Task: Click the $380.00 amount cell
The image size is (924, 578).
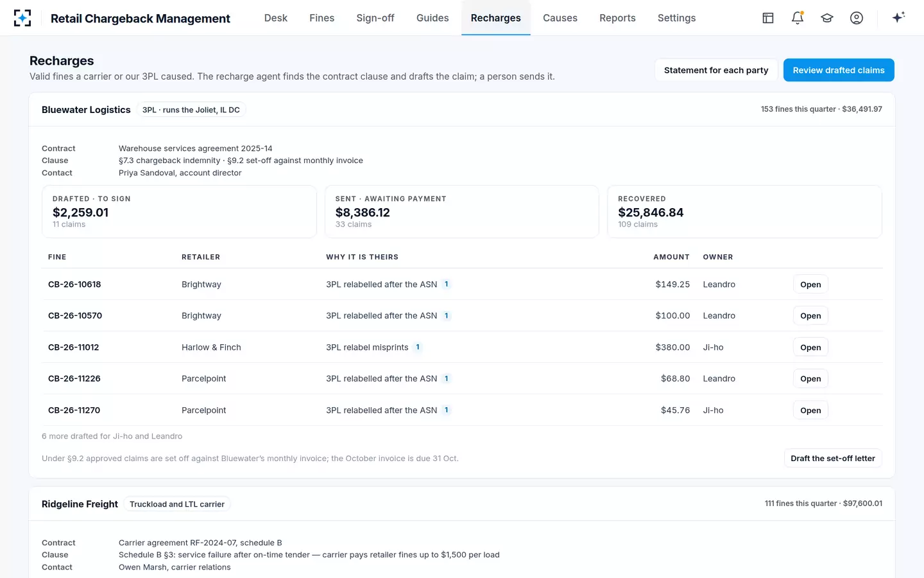Action: pyautogui.click(x=672, y=347)
